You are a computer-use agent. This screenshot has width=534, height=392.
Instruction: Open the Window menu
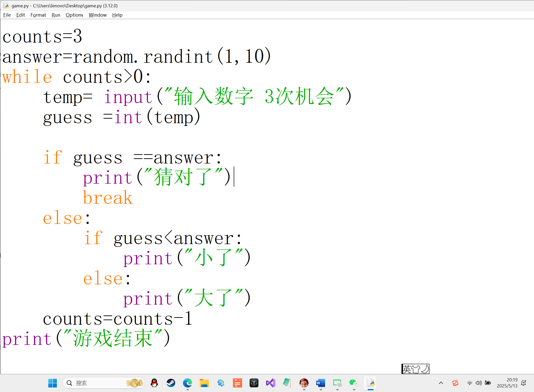(x=97, y=15)
